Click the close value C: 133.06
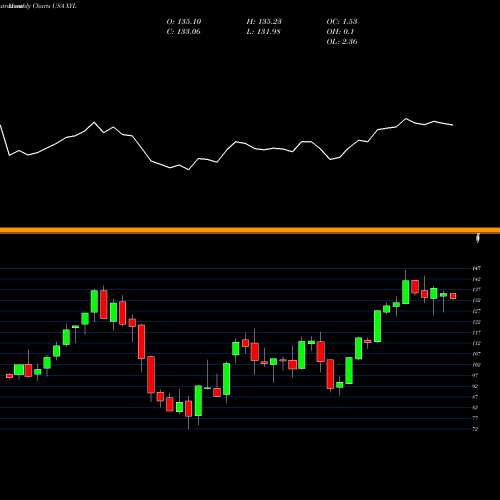 [x=184, y=32]
